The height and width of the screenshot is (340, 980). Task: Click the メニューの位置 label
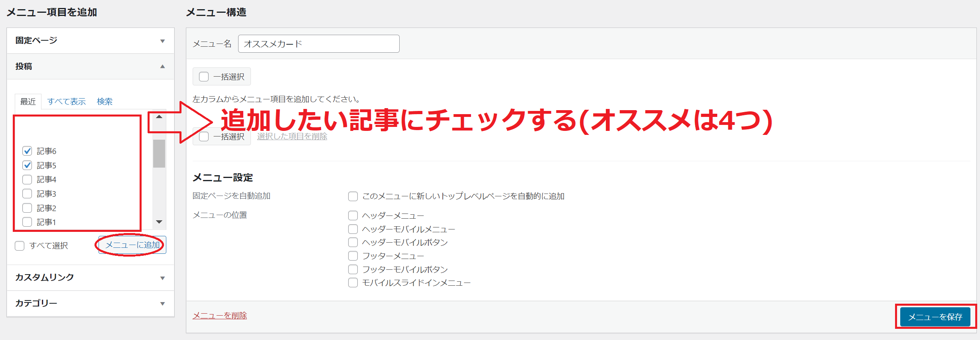(220, 215)
